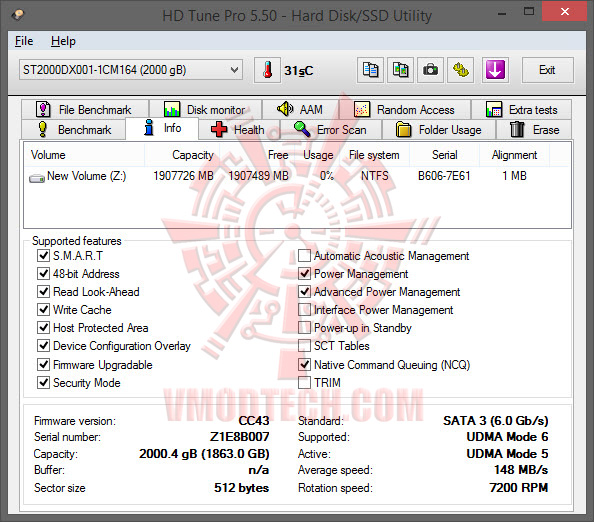Screen dimensions: 594x522
Task: Click the Free column header
Action: coord(257,155)
